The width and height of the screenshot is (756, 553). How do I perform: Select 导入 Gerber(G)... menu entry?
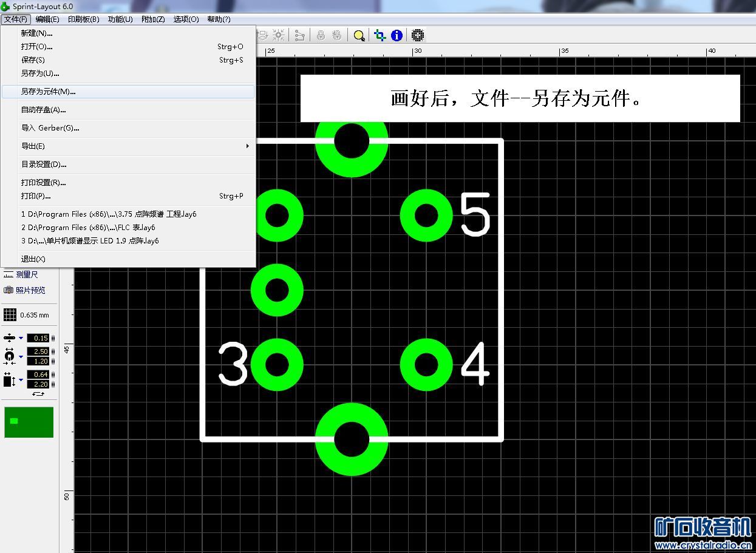[50, 128]
